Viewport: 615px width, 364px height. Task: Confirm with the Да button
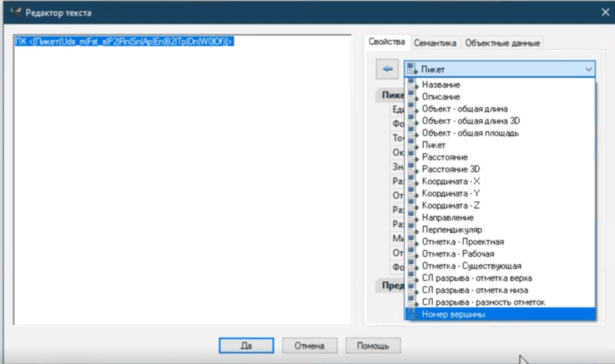[x=246, y=345]
